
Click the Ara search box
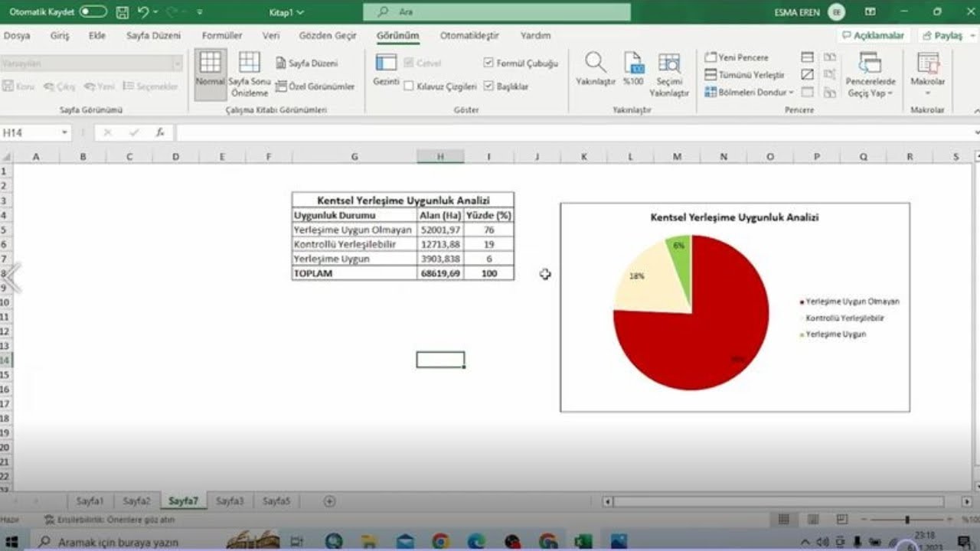point(496,12)
